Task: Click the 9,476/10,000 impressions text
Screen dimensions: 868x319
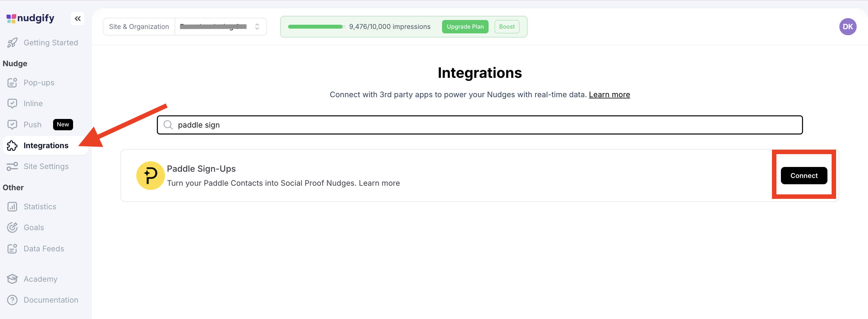Action: point(390,27)
